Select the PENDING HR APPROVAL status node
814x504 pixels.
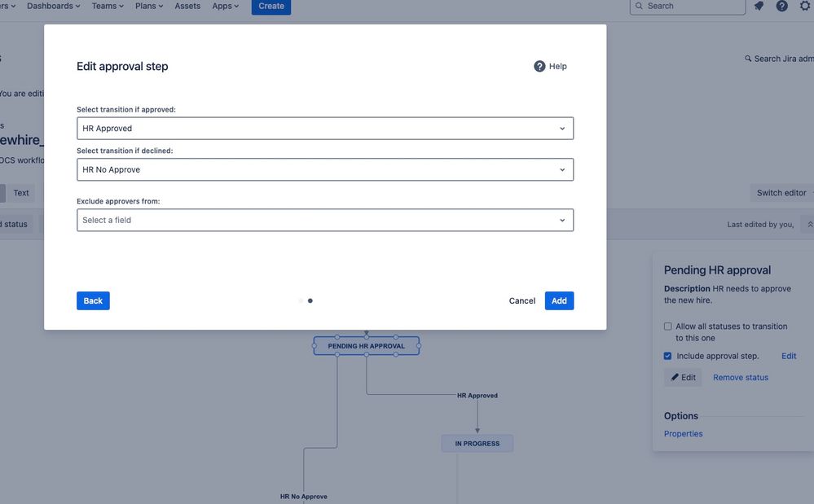pyautogui.click(x=366, y=346)
